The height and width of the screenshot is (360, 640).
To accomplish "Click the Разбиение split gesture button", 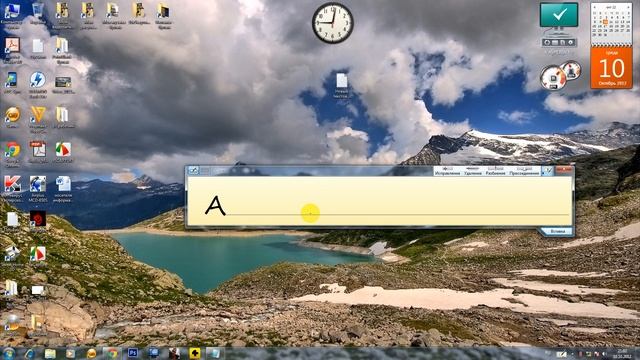I will coord(495,171).
